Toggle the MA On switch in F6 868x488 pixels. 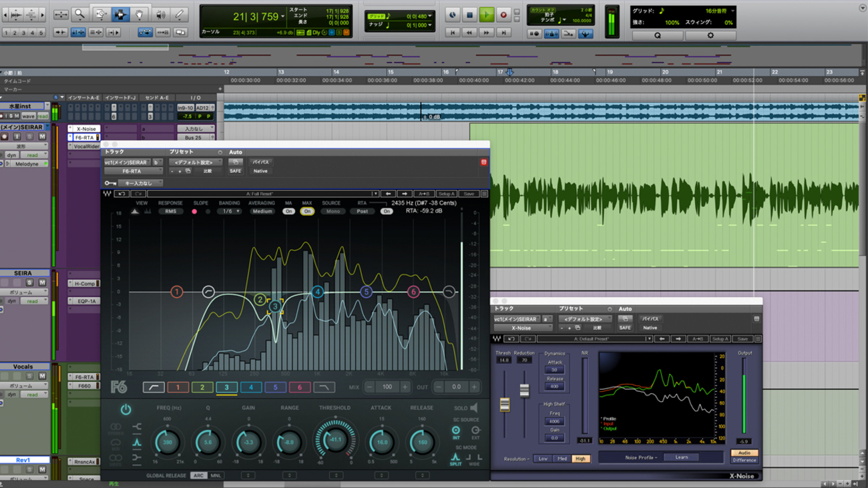(288, 211)
